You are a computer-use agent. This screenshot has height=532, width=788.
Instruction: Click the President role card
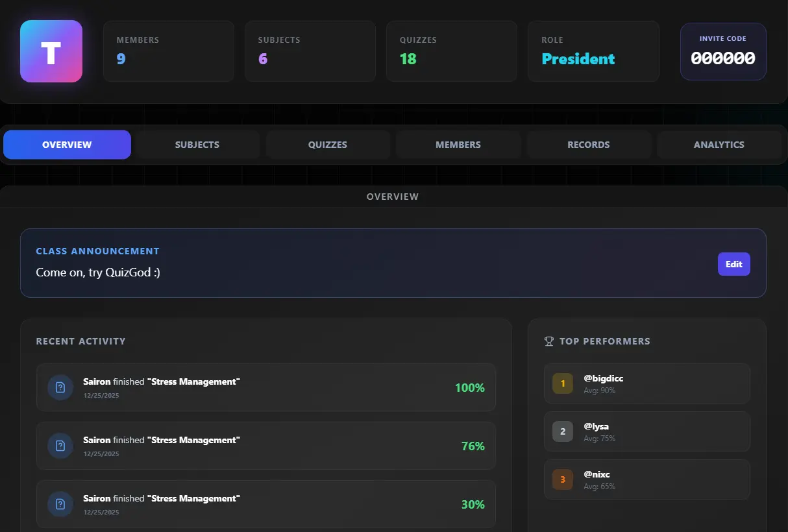tap(593, 51)
